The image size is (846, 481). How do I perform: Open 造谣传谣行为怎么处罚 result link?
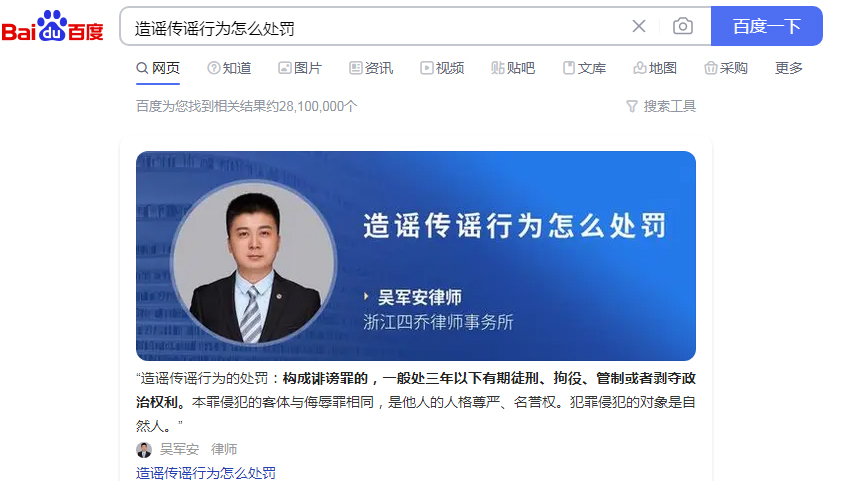(206, 473)
